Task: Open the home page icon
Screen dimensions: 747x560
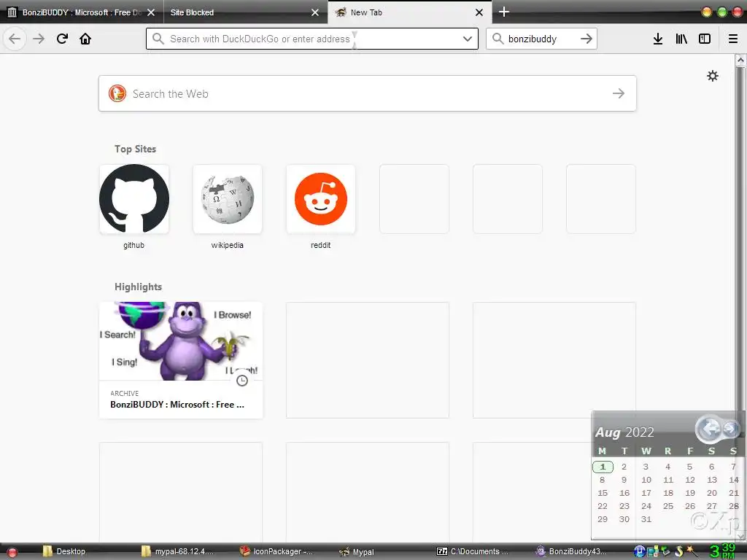Action: pyautogui.click(x=85, y=39)
